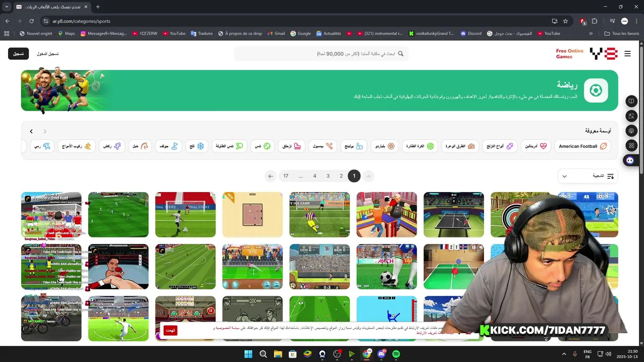Open the boxing game thumbnail with the red gloves
This screenshot has height=362, width=644.
click(118, 266)
